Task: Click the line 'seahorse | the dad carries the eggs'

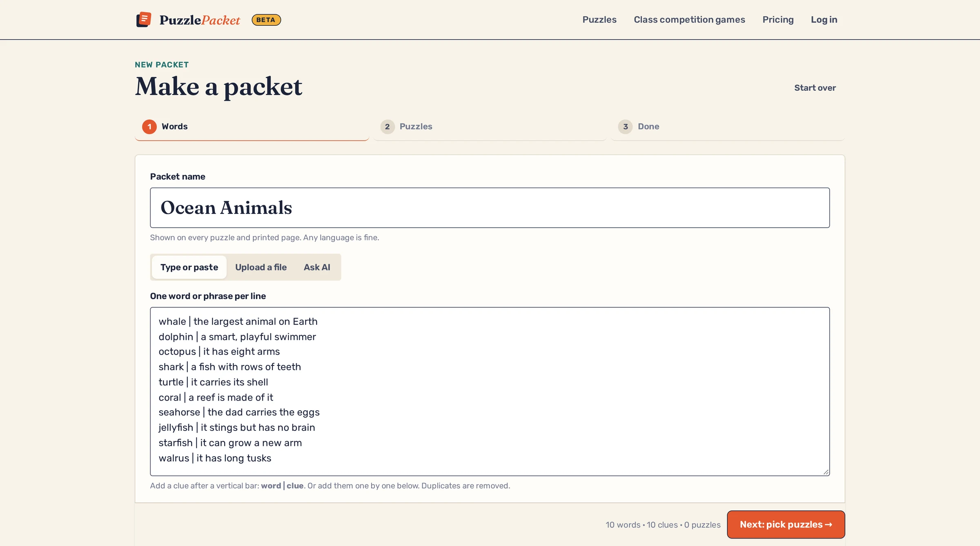Action: (x=239, y=412)
